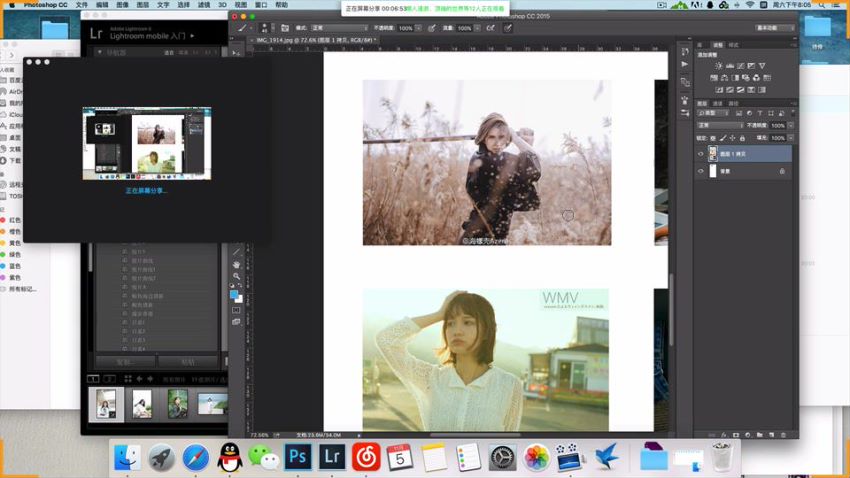Toggle visibility of the background layer
Viewport: 850px width, 478px height.
click(x=700, y=171)
